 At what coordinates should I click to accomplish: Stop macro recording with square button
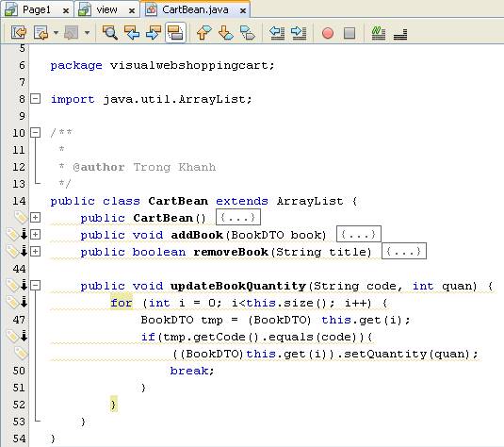pyautogui.click(x=350, y=33)
